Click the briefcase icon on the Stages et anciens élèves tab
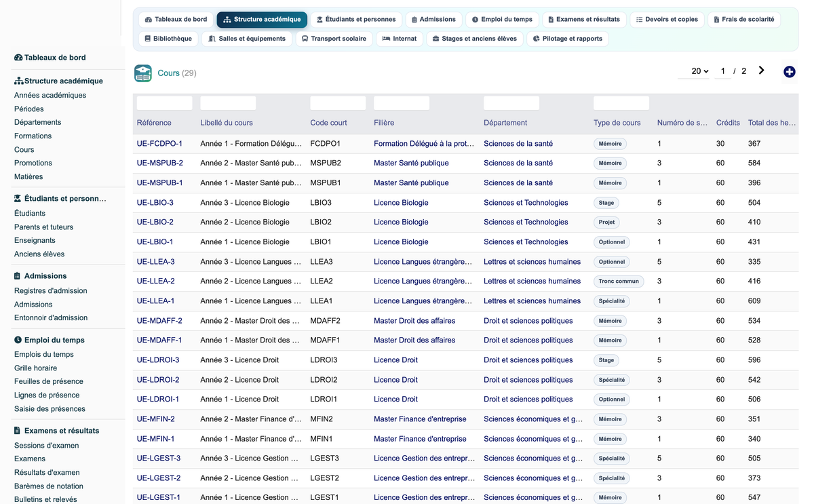 click(435, 39)
